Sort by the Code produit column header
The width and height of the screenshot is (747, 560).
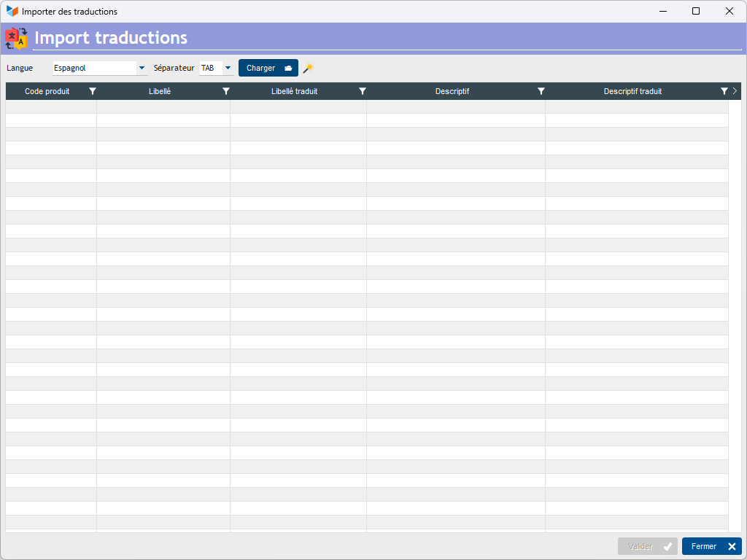(47, 91)
